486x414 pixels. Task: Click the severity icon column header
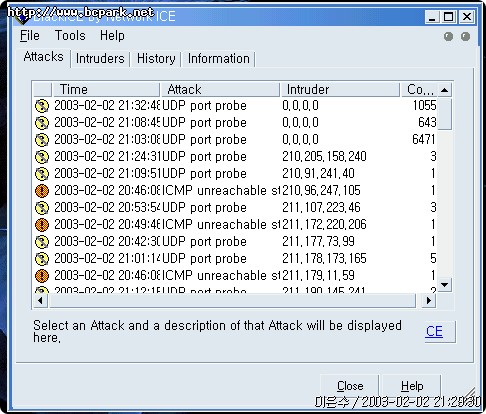(x=43, y=89)
